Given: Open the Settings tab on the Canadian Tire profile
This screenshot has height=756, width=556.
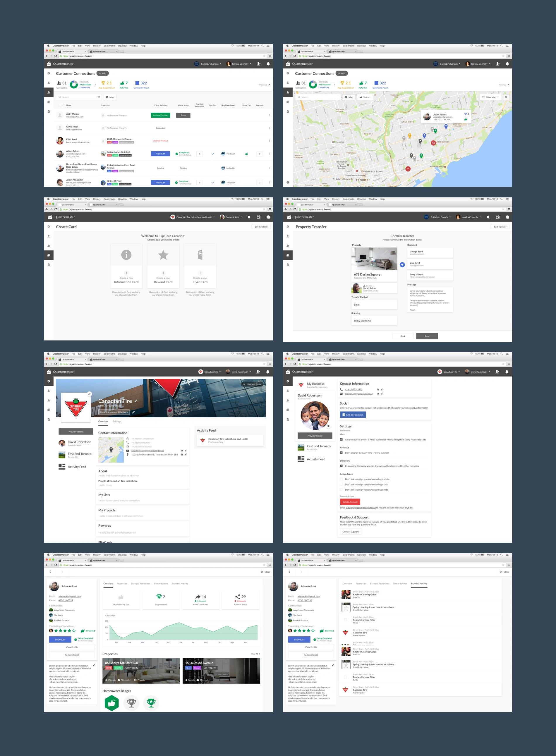Looking at the screenshot, I should [x=117, y=421].
